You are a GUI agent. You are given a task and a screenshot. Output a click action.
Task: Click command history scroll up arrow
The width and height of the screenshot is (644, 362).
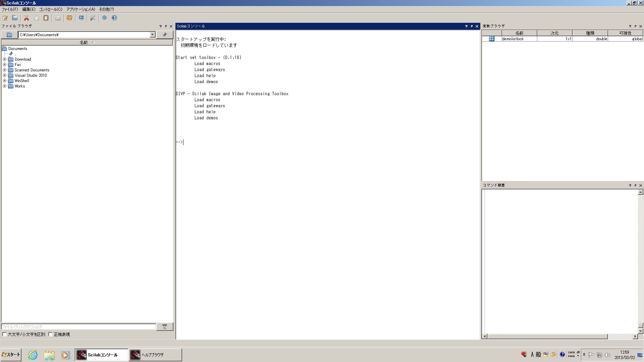(x=641, y=192)
